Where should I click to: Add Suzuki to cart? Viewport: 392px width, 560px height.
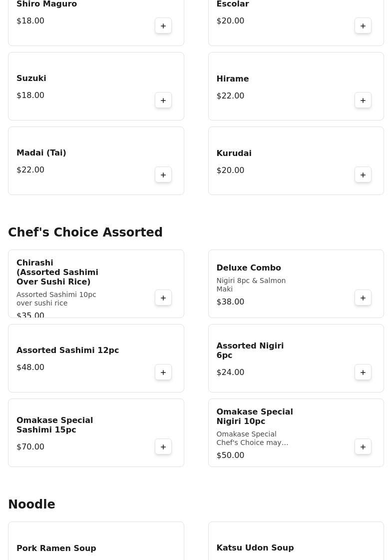point(163,100)
